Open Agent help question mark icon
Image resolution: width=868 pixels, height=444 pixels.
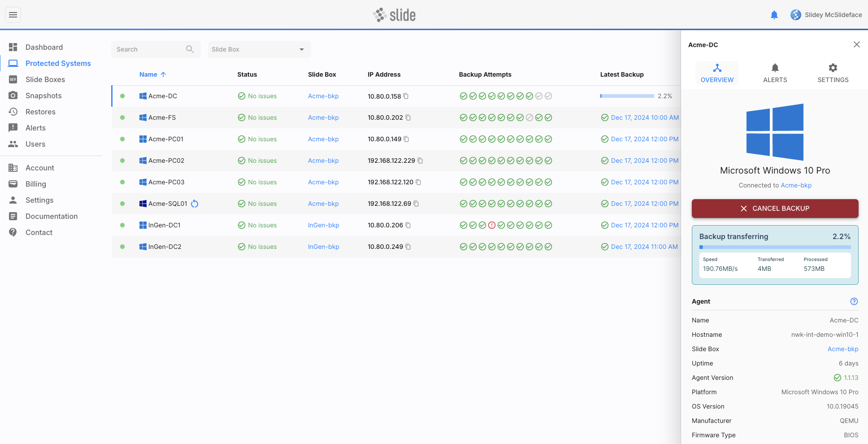[854, 301]
